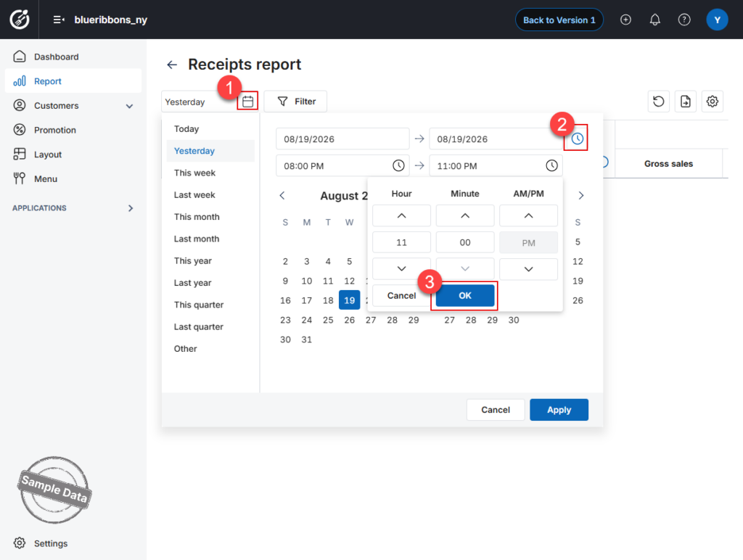Increase the hour value
This screenshot has width=743, height=560.
401,215
